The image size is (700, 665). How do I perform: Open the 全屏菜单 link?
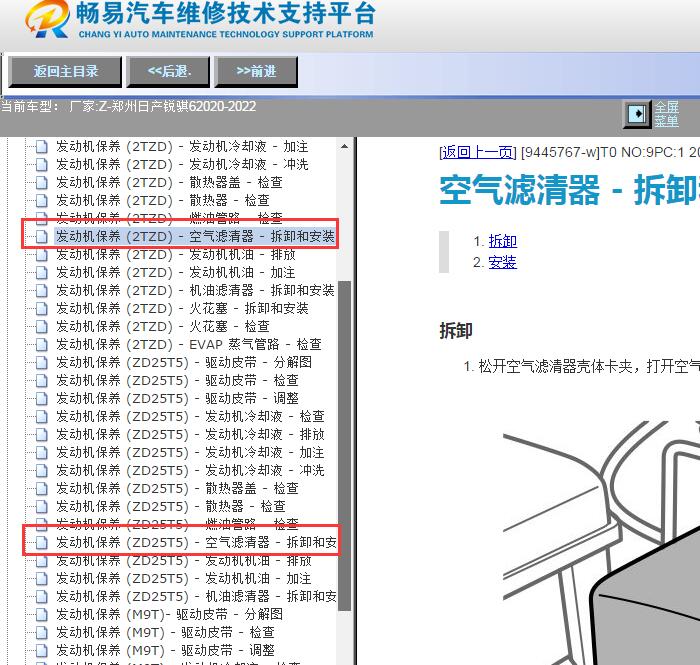pos(667,114)
